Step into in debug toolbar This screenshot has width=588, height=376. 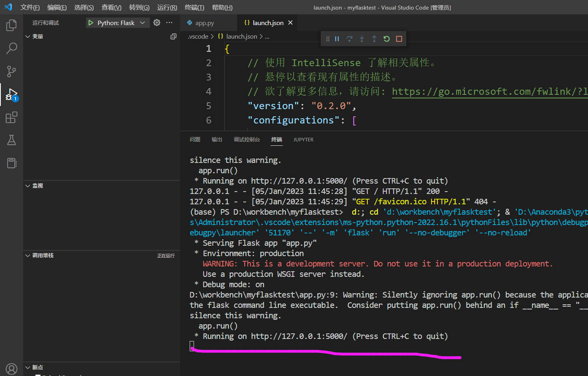tap(362, 39)
